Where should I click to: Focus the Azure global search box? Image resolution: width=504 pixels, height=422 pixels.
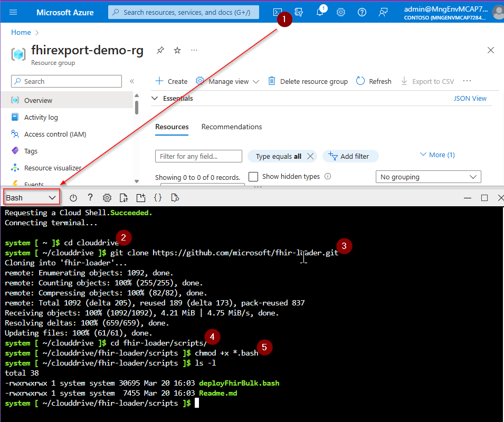[184, 12]
